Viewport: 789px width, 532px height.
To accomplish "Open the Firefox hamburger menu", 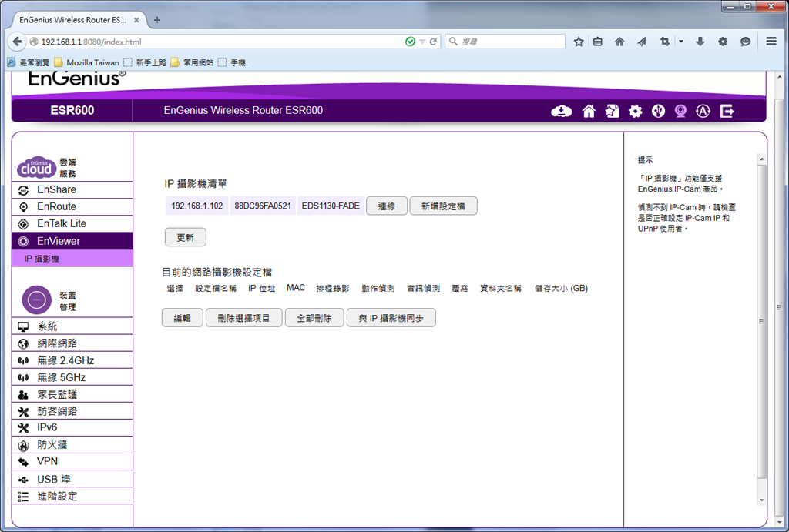I will [771, 42].
